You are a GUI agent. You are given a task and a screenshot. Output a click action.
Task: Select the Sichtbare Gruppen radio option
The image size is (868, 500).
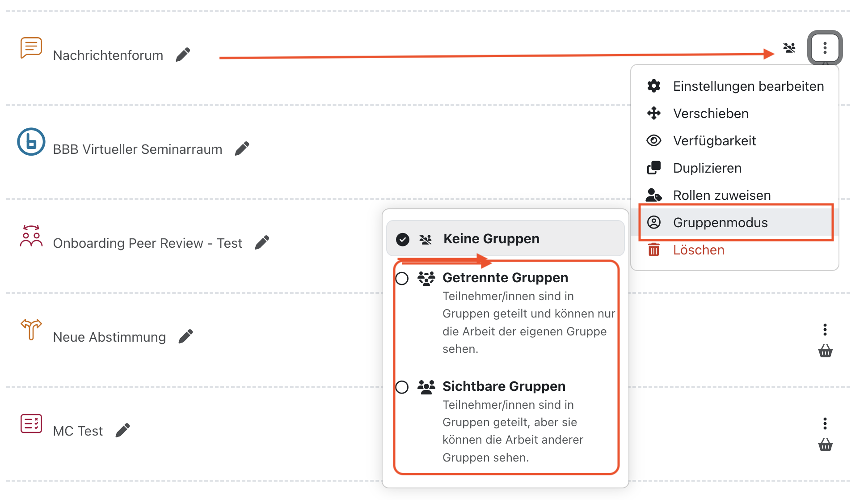[402, 387]
